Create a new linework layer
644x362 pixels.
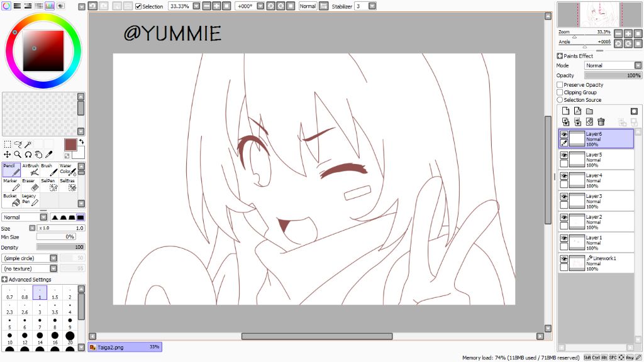(x=577, y=111)
